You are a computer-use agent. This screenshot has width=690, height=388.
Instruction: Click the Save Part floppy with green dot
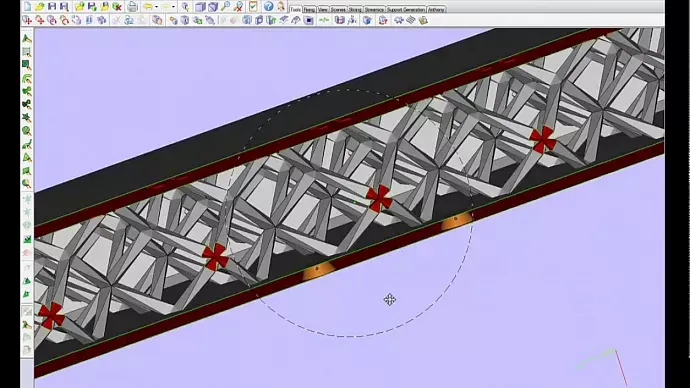[92, 6]
